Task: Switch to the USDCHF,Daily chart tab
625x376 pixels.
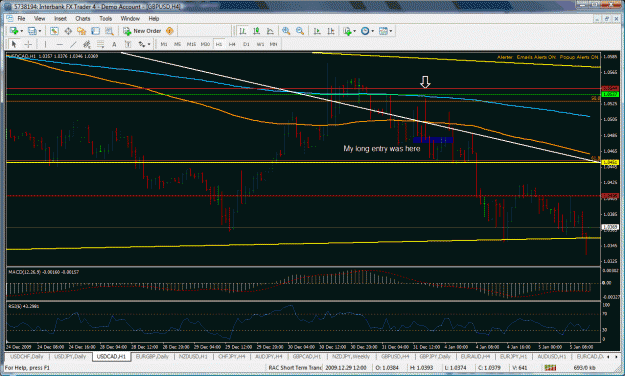Action: (26, 356)
